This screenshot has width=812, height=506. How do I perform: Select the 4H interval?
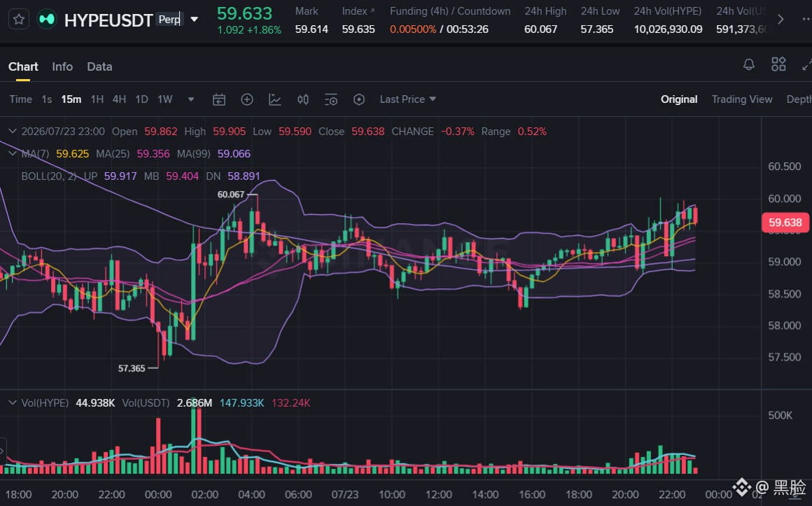[119, 99]
